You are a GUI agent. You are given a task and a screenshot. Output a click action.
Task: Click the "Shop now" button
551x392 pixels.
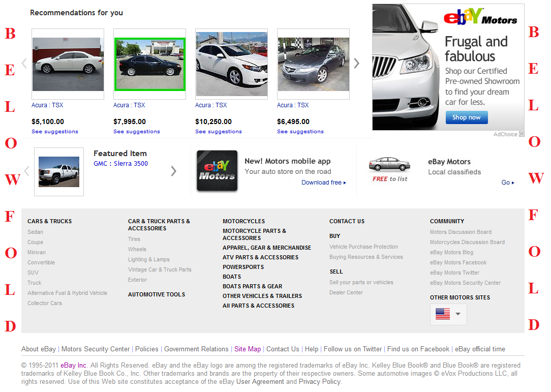click(x=466, y=117)
